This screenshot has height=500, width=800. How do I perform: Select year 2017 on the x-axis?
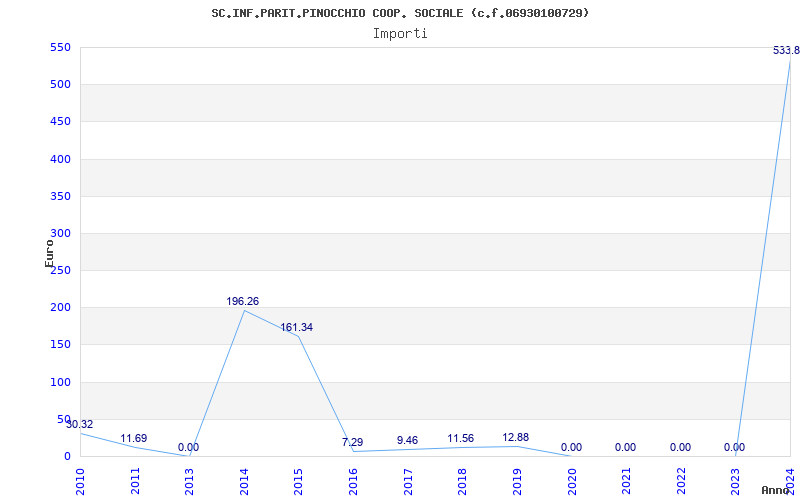(408, 481)
